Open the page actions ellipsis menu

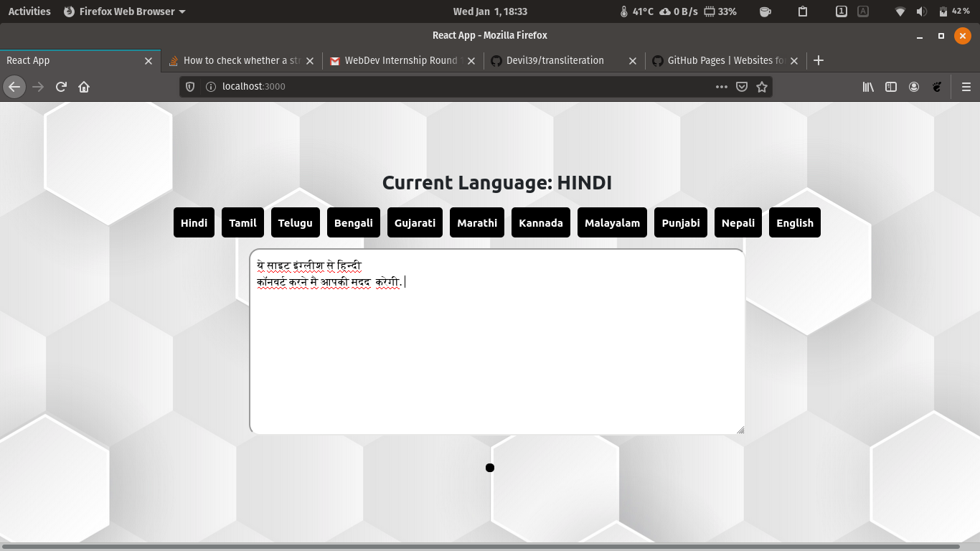tap(721, 86)
